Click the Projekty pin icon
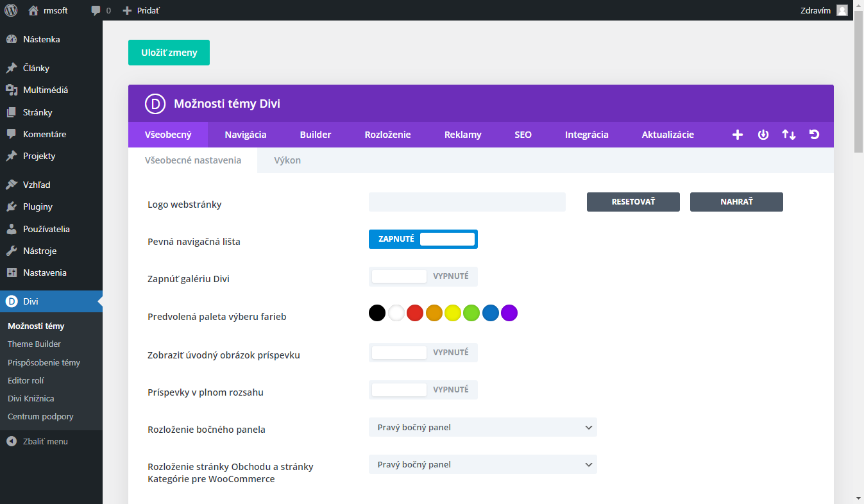The height and width of the screenshot is (504, 864). (x=12, y=156)
